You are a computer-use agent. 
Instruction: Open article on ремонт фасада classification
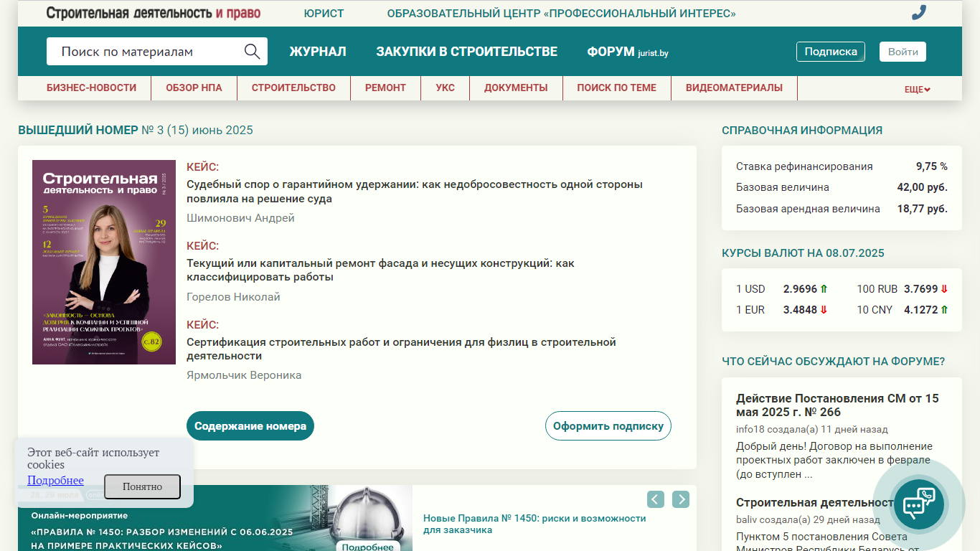(x=380, y=270)
